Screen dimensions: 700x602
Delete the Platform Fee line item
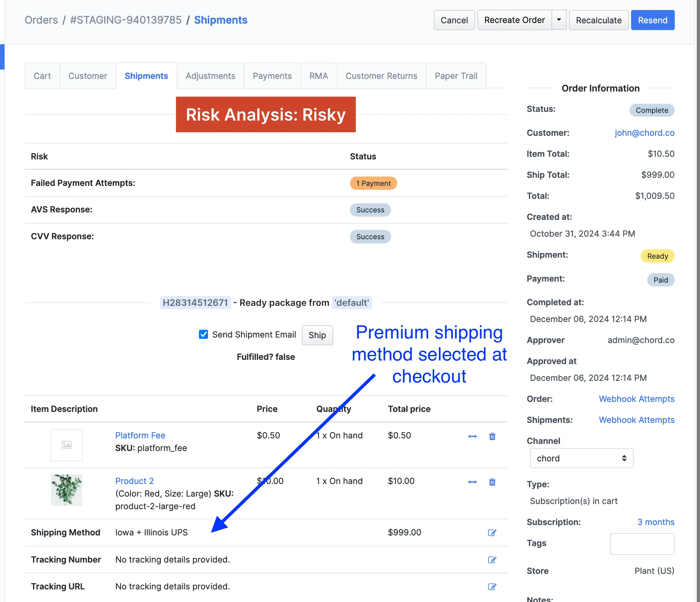point(492,436)
